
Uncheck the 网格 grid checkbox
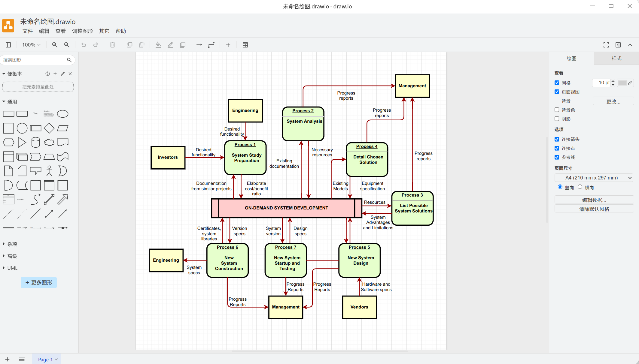[557, 83]
